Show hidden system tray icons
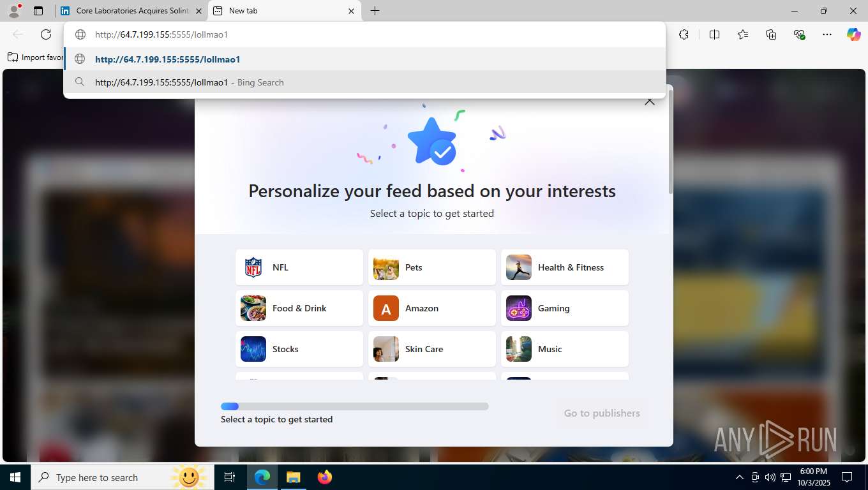 pos(740,477)
